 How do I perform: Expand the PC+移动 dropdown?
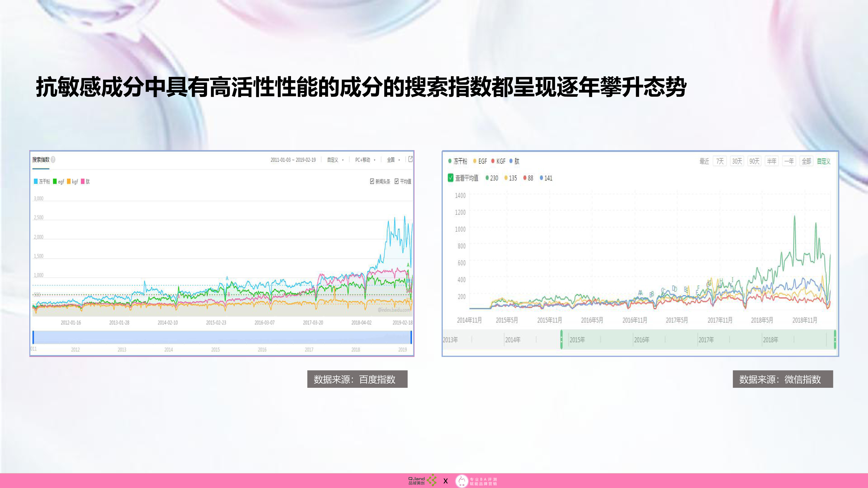[x=365, y=160]
